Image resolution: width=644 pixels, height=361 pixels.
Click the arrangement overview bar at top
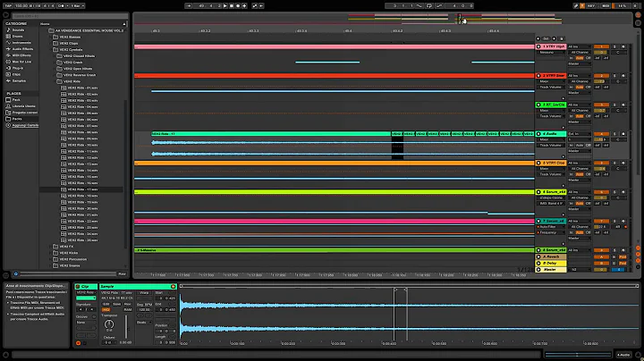(382, 19)
